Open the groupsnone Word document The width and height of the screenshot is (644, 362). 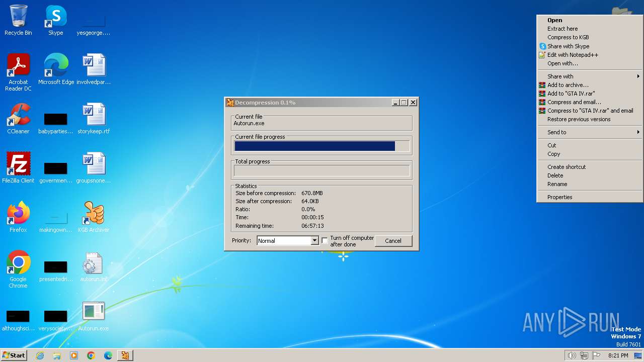coord(94,167)
